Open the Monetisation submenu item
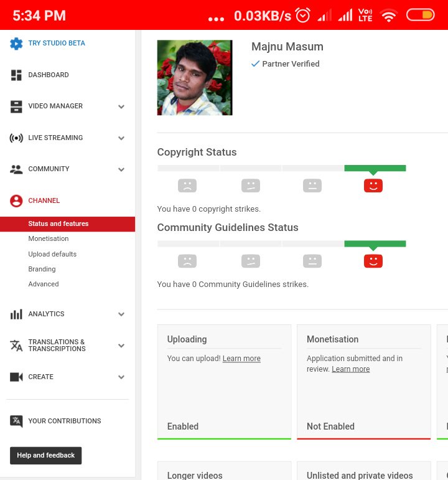 click(x=49, y=239)
